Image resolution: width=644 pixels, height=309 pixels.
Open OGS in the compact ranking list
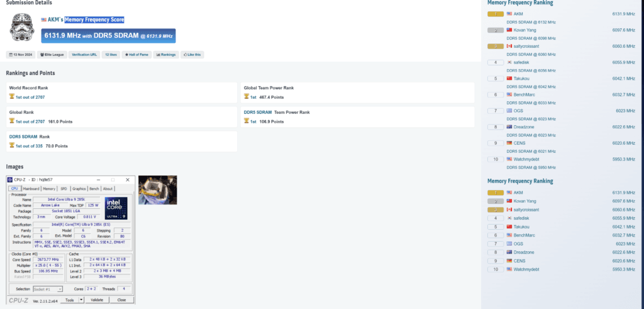518,244
